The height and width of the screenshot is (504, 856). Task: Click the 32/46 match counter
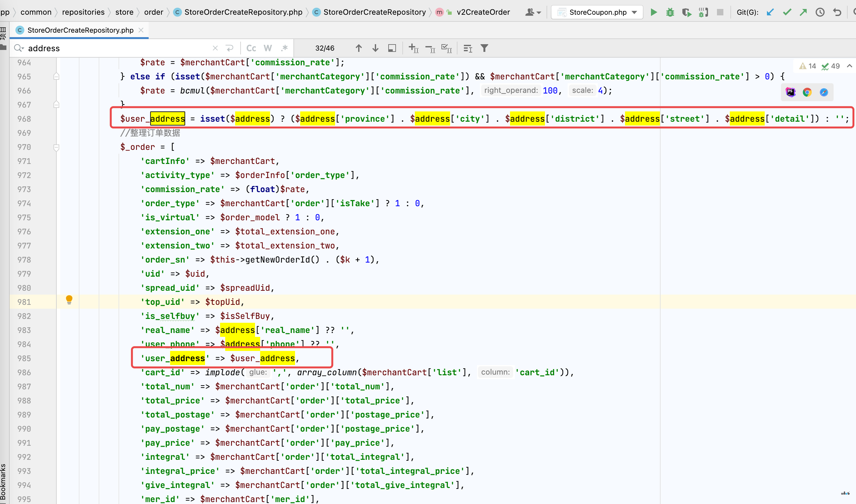tap(325, 48)
